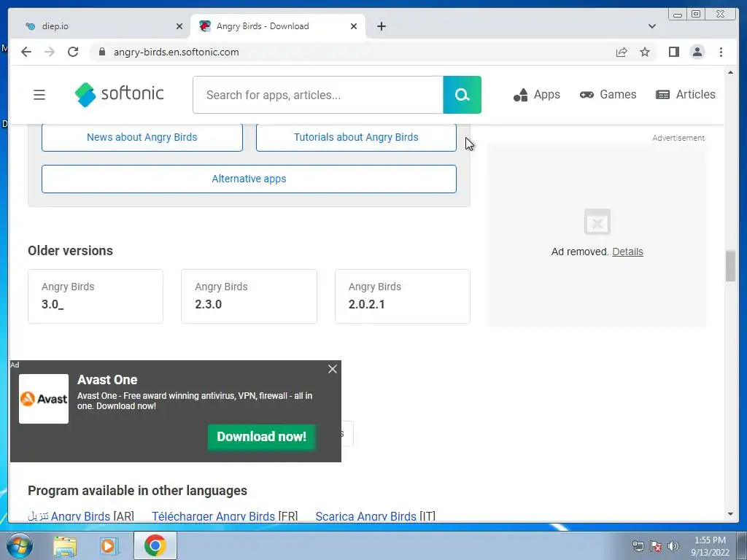Click the Softonic search input field

pyautogui.click(x=318, y=95)
